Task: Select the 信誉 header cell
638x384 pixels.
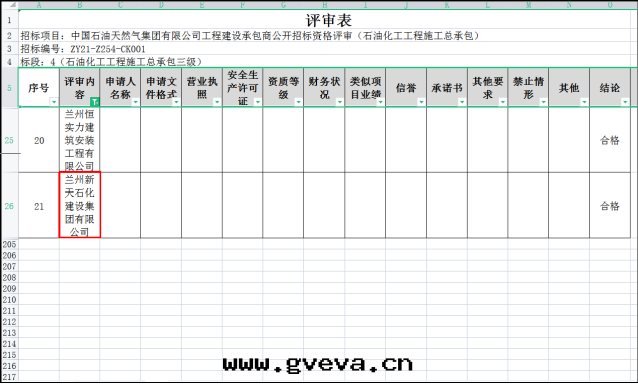Action: [x=406, y=87]
